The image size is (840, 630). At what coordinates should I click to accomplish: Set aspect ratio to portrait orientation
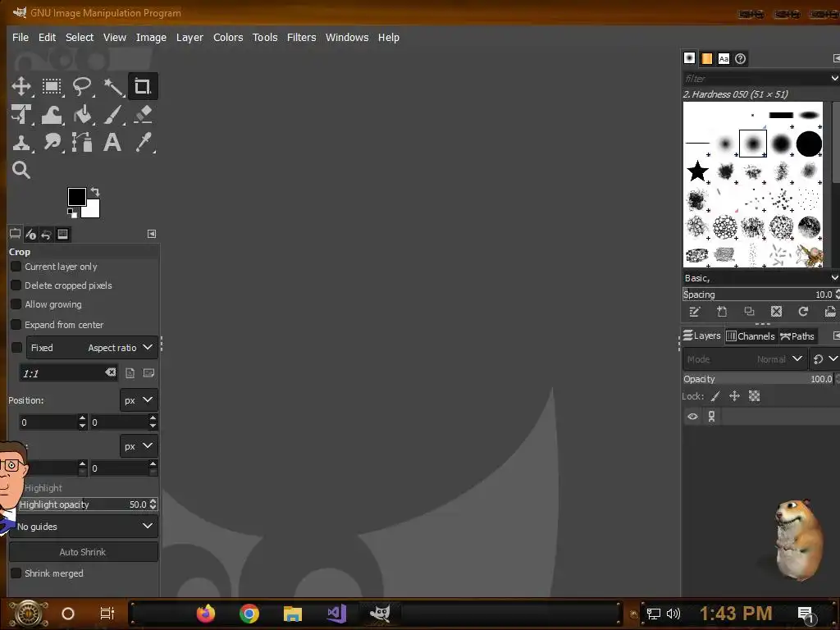point(130,373)
